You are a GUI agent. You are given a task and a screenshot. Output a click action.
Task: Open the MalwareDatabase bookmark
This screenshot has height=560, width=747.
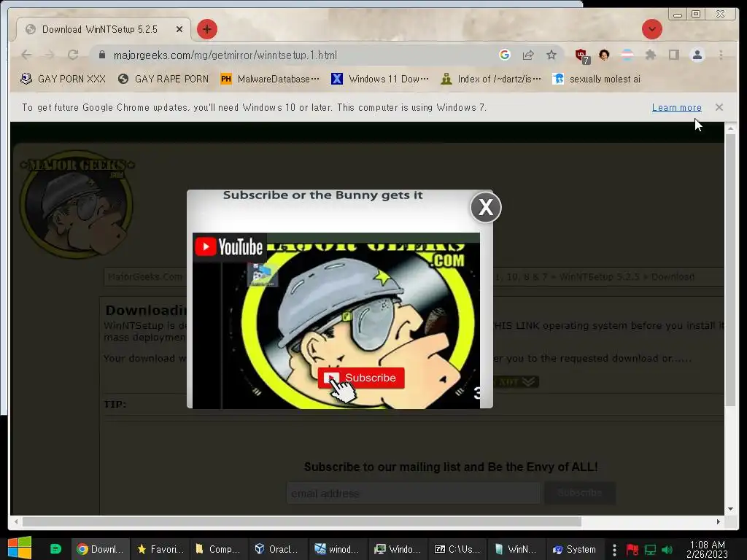tap(270, 79)
